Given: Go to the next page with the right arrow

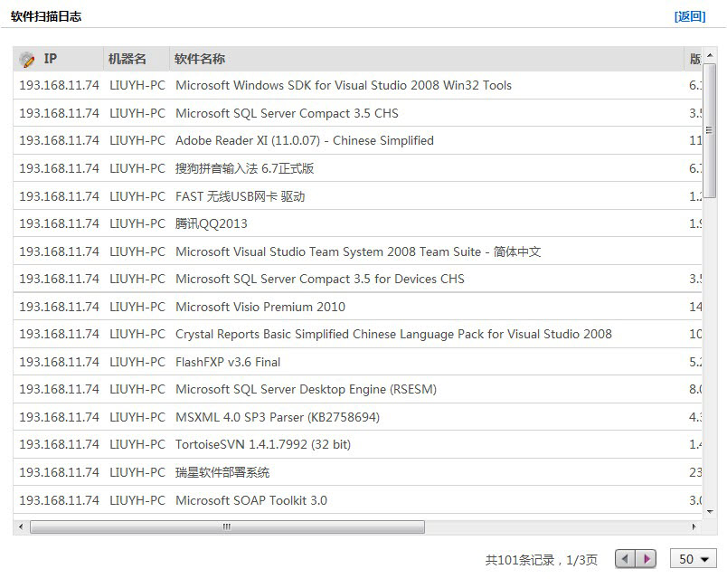Looking at the screenshot, I should [x=646, y=559].
